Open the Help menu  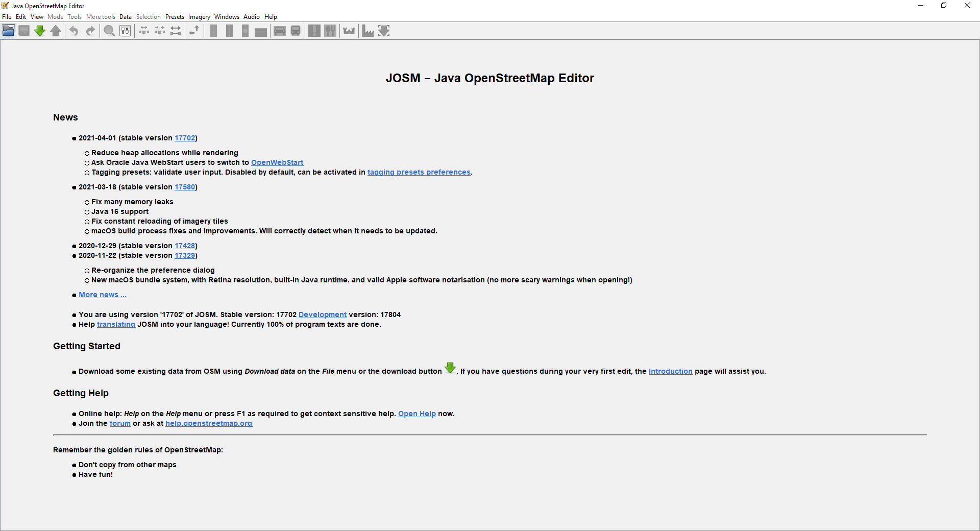pos(271,17)
